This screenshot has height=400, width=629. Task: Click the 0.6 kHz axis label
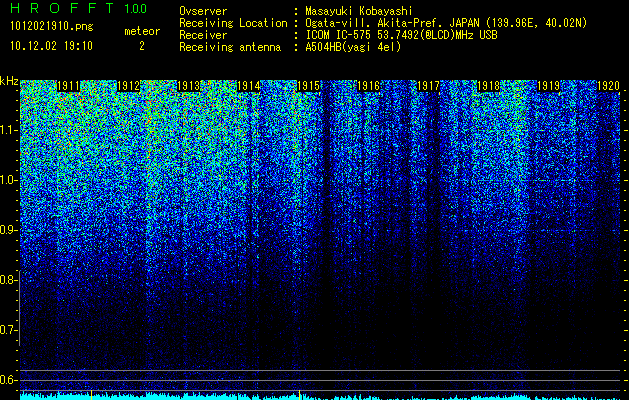coord(8,380)
